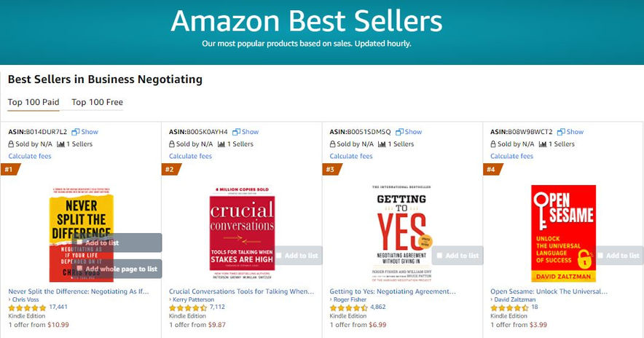644x338 pixels.
Task: Switch to the Top 100 Free tab
Action: pos(97,102)
